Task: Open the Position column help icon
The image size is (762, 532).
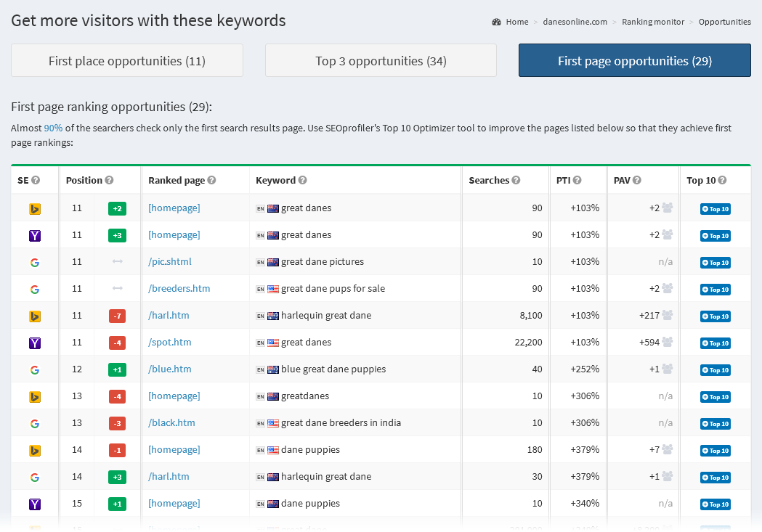Action: pos(108,180)
